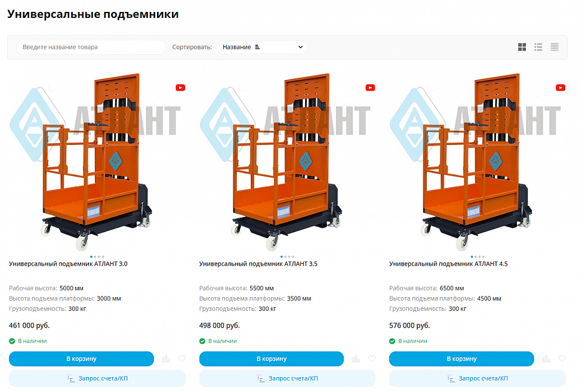Image resolution: width=579 pixels, height=392 pixels.
Task: Add АТЛАНТ 3.5 to favorites
Action: click(371, 359)
